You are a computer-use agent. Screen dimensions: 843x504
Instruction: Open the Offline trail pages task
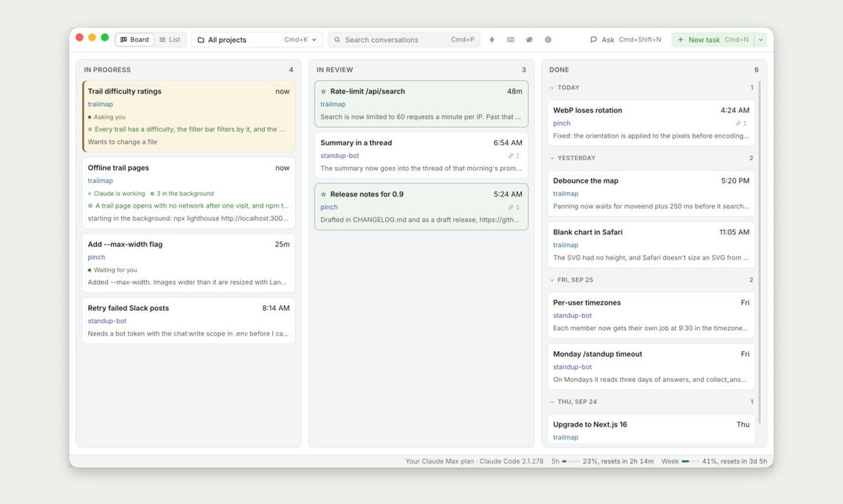189,192
